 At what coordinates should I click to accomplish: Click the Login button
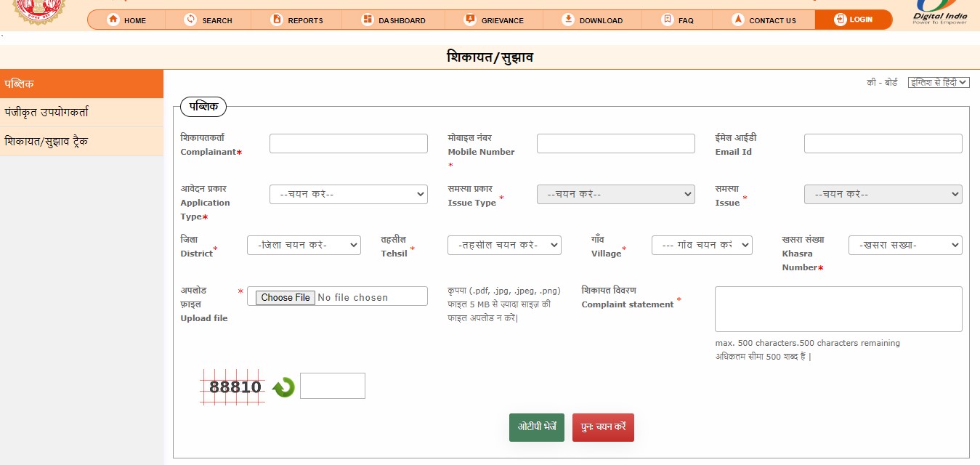(x=854, y=20)
